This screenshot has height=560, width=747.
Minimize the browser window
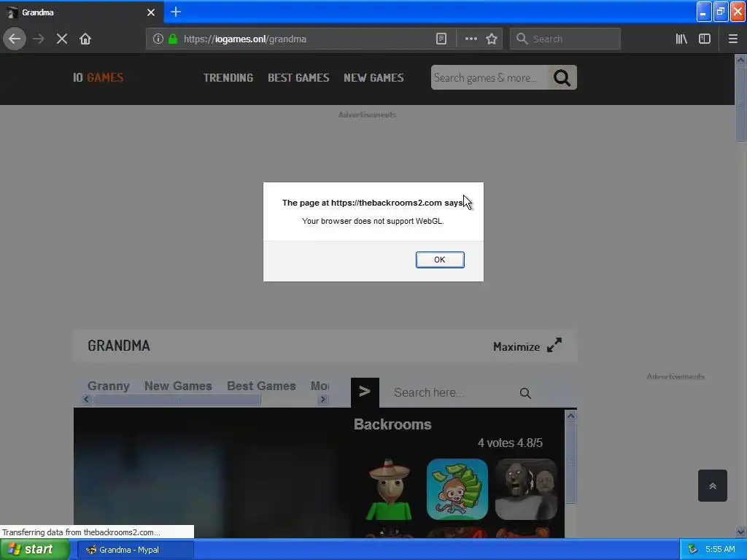[704, 12]
